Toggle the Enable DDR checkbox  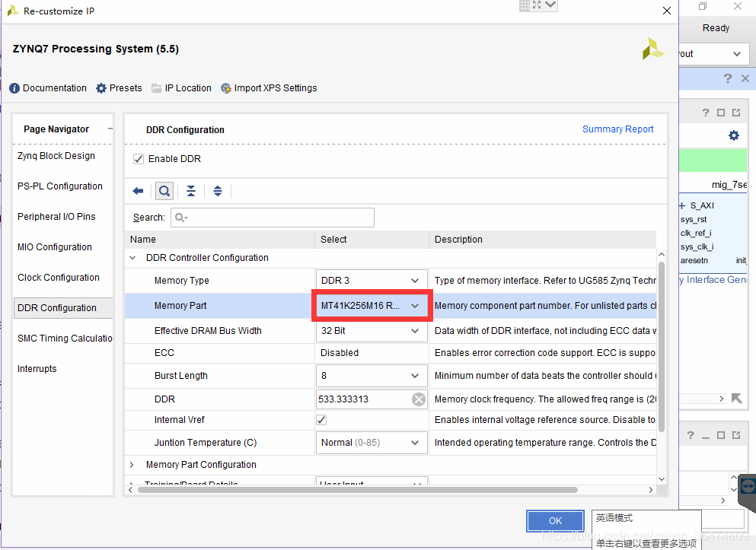[139, 159]
